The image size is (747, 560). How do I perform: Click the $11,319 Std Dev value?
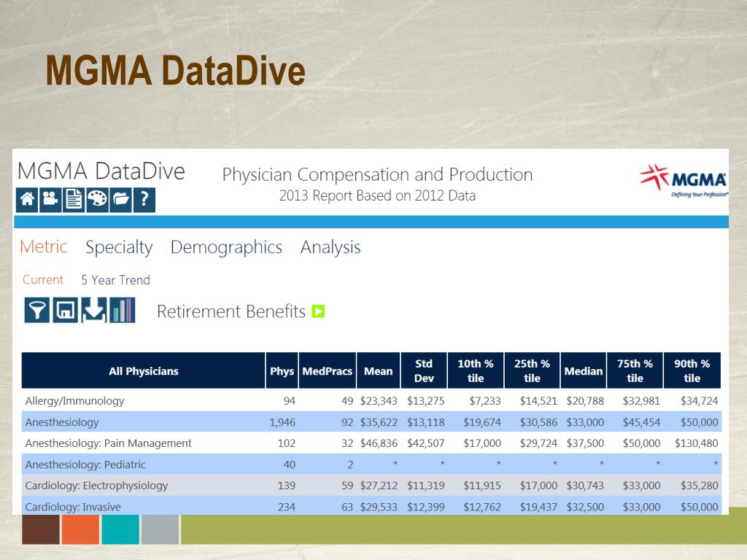click(x=425, y=486)
